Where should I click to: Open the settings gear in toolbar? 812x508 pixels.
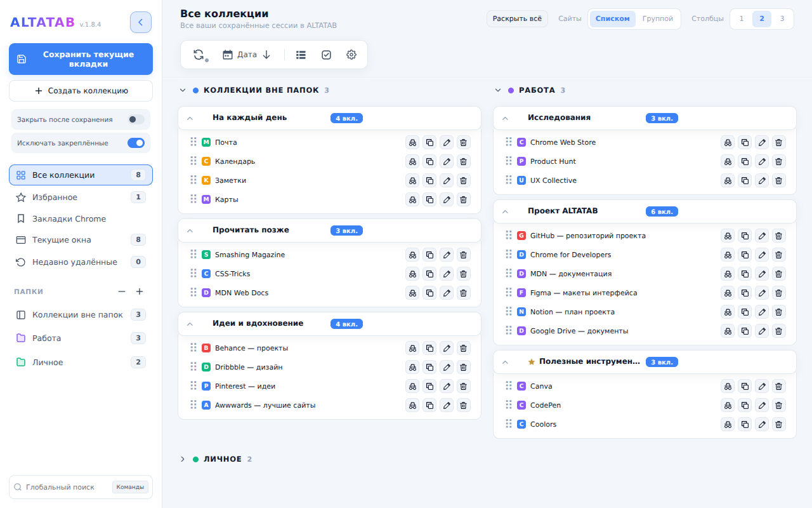click(351, 55)
